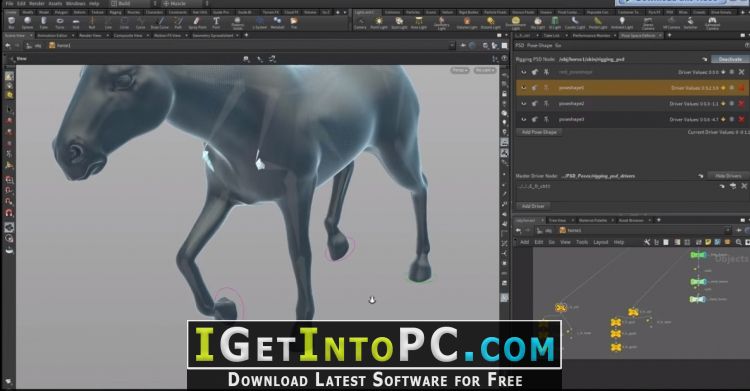The width and height of the screenshot is (750, 391).
Task: Click the Spray Paint shelf tool
Action: pos(197,22)
